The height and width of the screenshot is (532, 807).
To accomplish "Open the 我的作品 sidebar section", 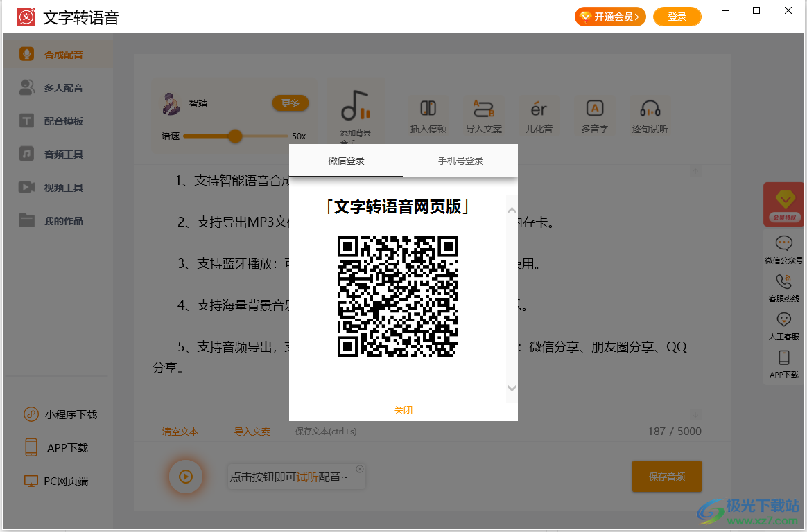I will point(58,221).
